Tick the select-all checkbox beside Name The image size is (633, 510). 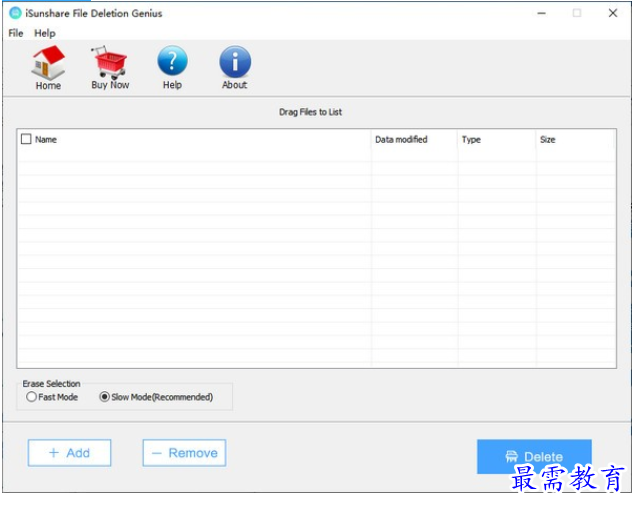point(26,139)
